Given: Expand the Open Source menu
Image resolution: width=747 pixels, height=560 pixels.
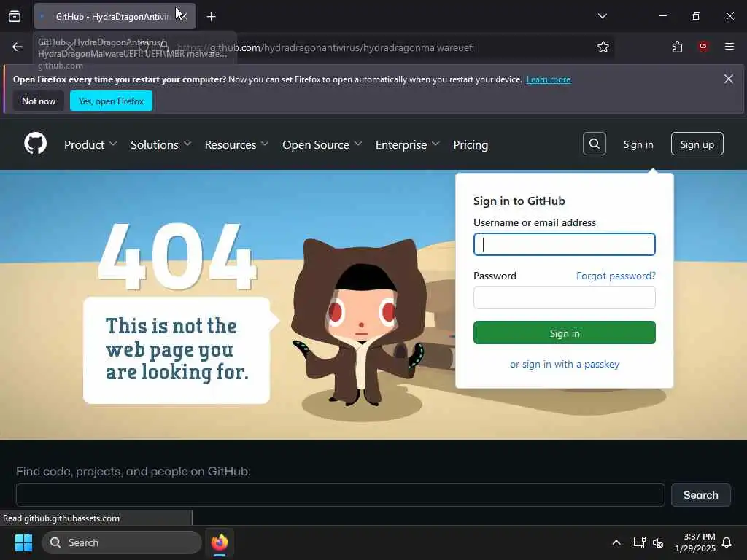Looking at the screenshot, I should point(322,145).
